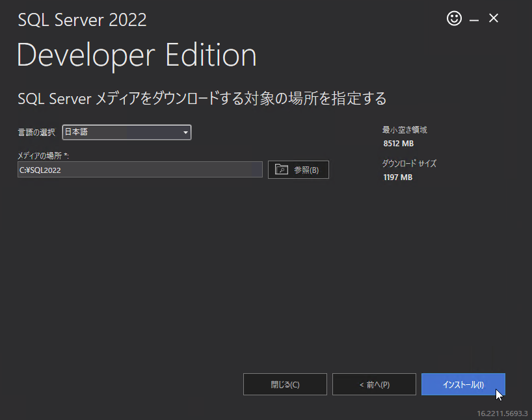This screenshot has height=420, width=532.
Task: Click the 8512 MB minimum space value
Action: [x=398, y=144]
